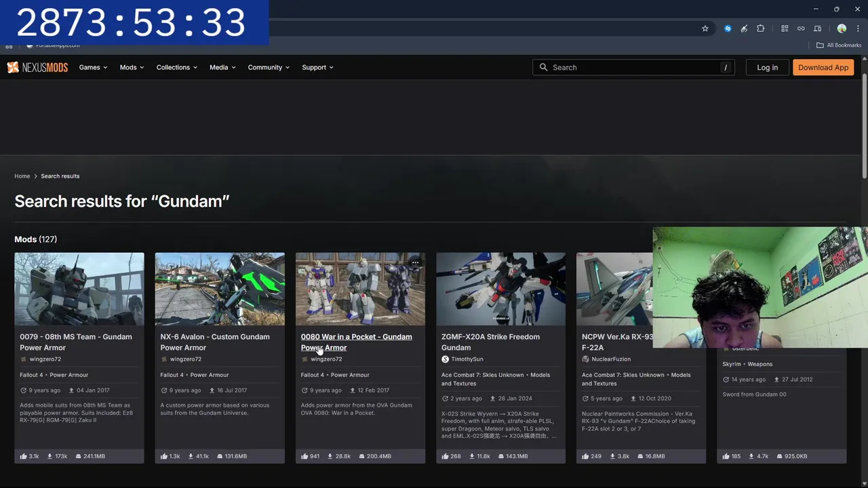Click Ace Combat 7 on Strike Freedom card

(x=483, y=375)
